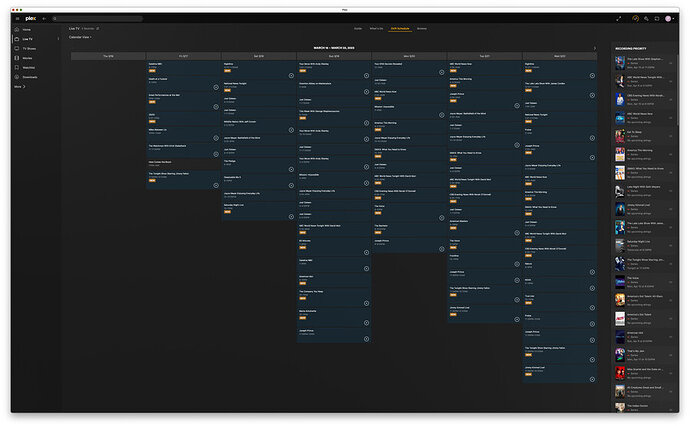690x426 pixels.
Task: Open the hamburger menu beside the Plex logo
Action: (x=17, y=18)
